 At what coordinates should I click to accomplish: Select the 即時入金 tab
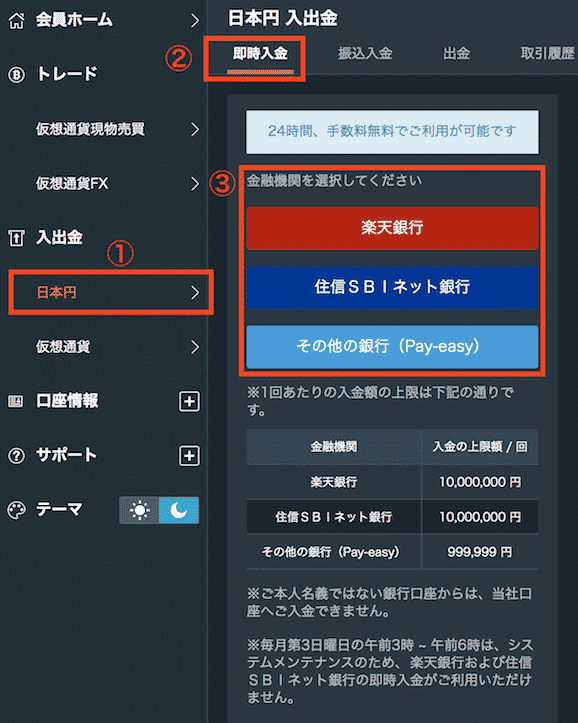(260, 54)
